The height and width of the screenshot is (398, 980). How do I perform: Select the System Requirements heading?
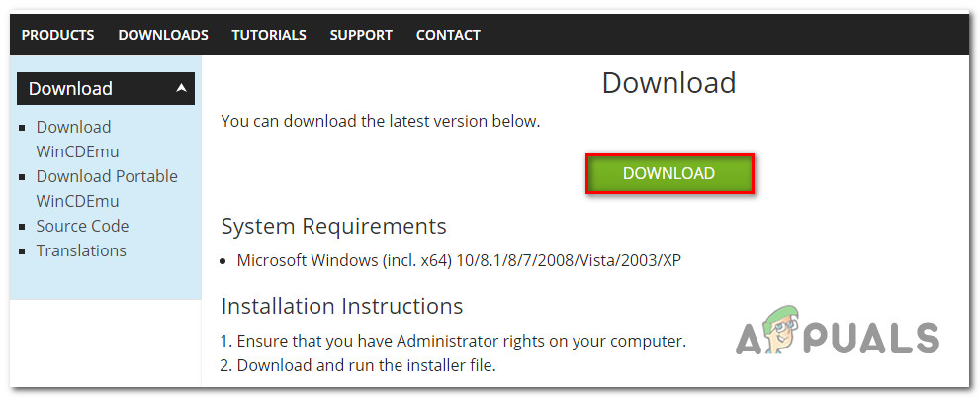click(x=333, y=226)
